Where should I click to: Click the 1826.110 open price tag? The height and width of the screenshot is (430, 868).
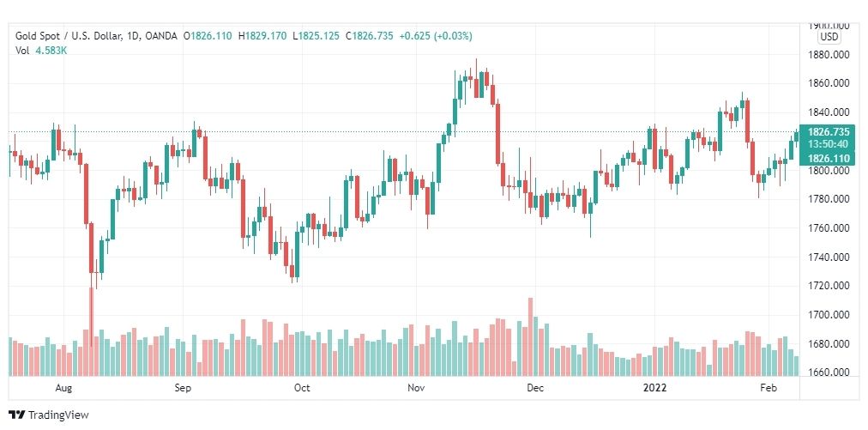[829, 159]
